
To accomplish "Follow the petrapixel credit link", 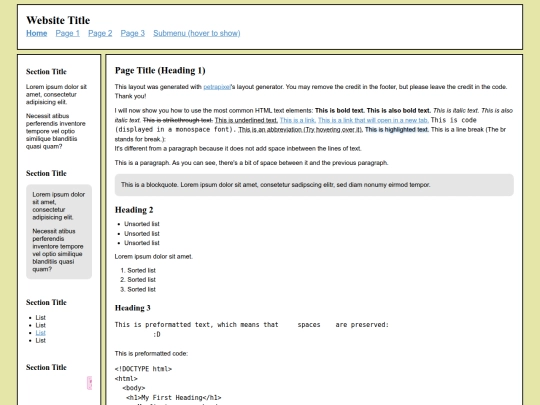I will click(217, 87).
